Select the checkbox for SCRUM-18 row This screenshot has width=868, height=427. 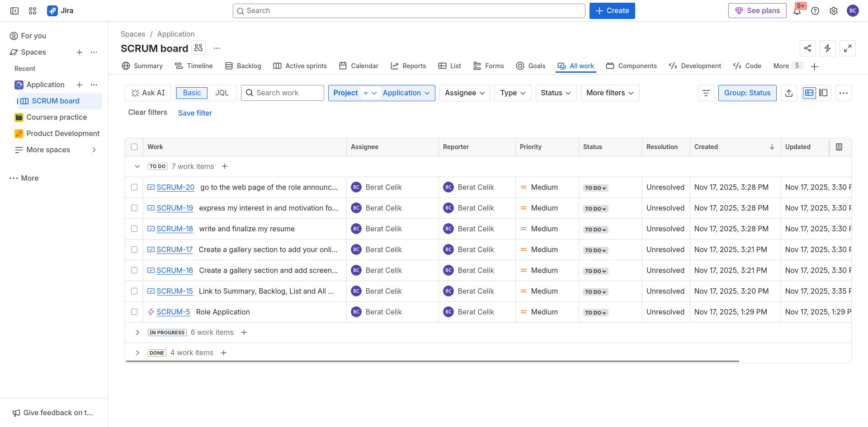click(x=134, y=229)
